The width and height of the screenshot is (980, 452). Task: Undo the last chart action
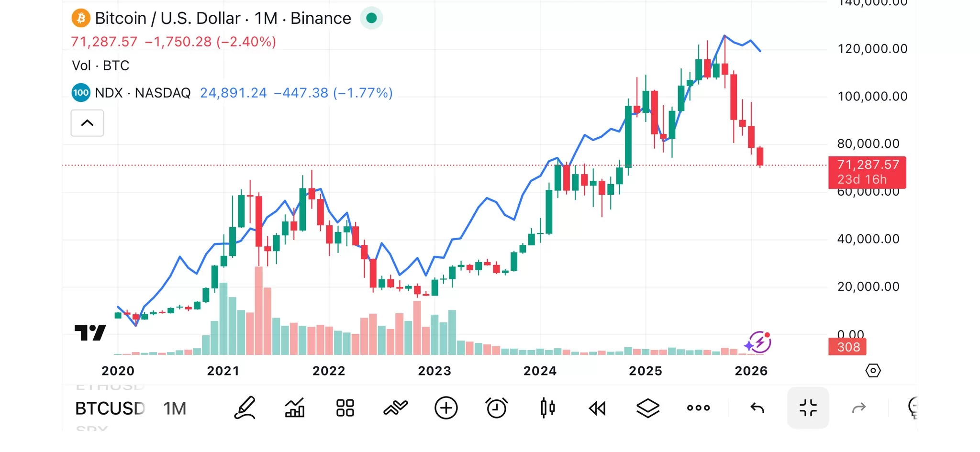tap(757, 408)
